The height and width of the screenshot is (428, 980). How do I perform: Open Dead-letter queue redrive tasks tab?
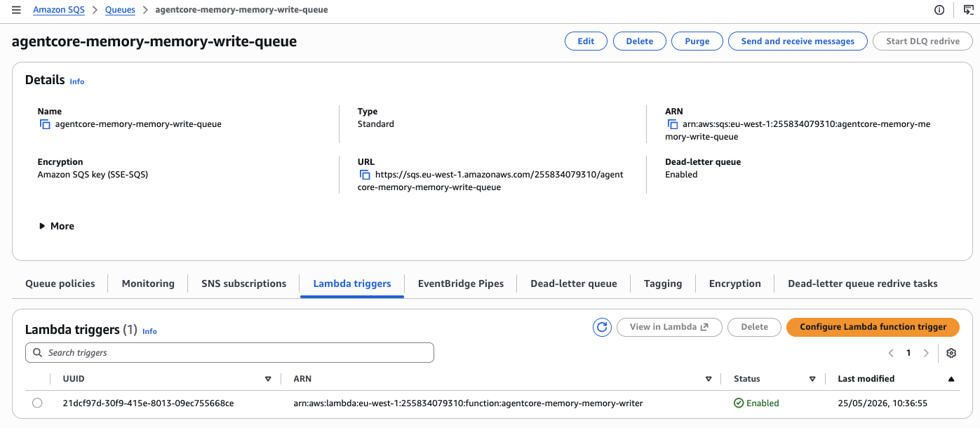[x=863, y=283]
